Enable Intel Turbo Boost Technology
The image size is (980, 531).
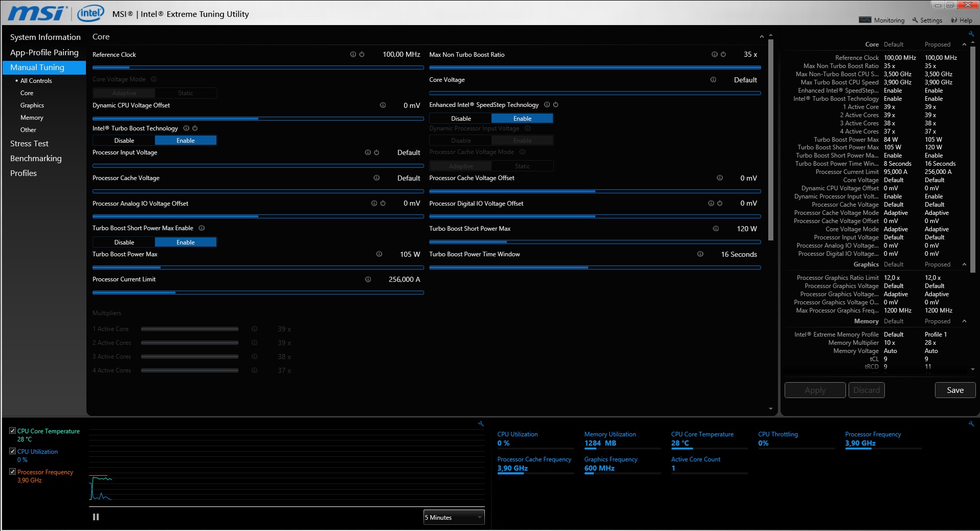click(186, 141)
